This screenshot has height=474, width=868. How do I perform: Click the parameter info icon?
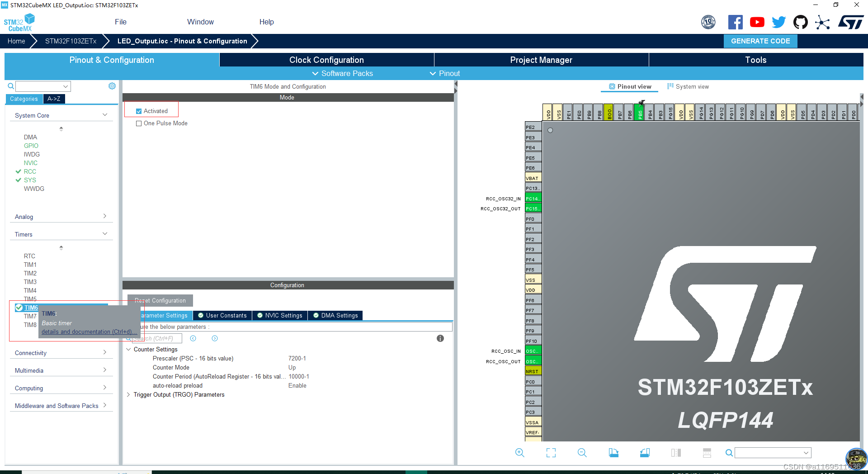[x=440, y=338]
